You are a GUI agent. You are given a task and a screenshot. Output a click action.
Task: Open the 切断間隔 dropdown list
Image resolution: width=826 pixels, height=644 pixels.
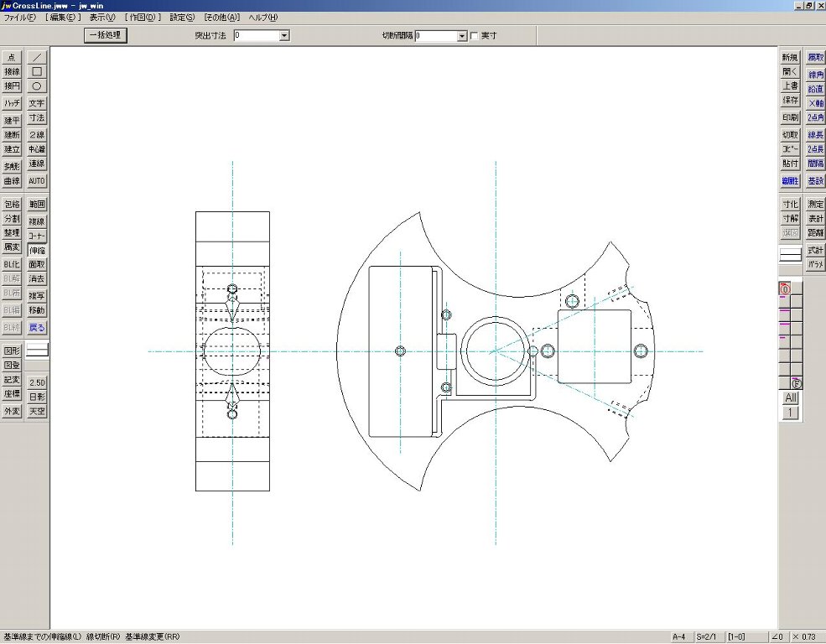(x=461, y=36)
